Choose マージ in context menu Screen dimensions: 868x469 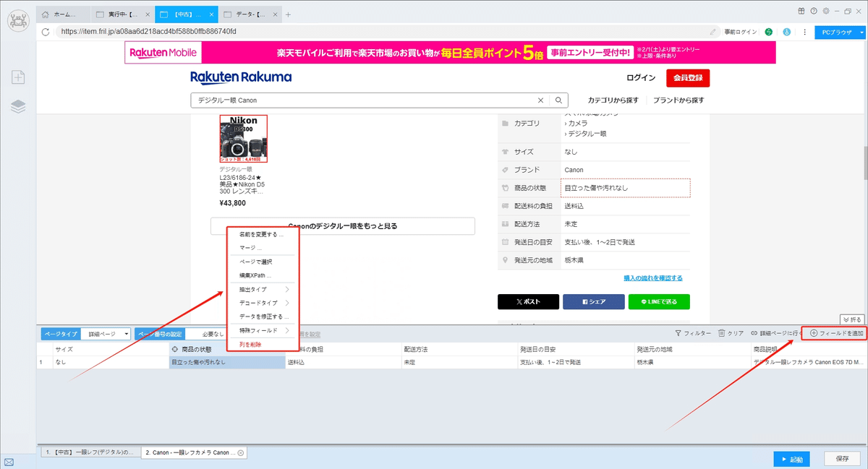pos(262,248)
